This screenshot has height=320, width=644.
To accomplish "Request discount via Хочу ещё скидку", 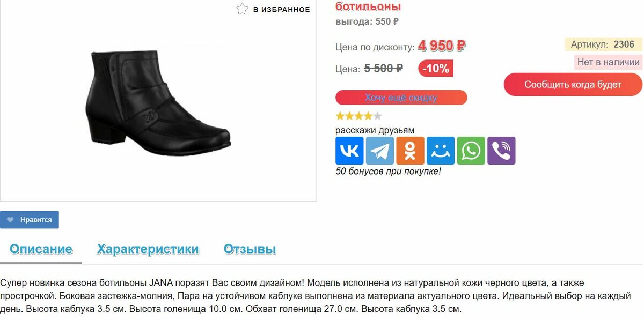I will [x=401, y=98].
